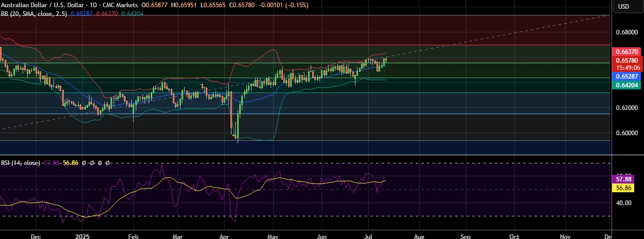Click the green 0.64204 value in BB legend

pos(132,13)
